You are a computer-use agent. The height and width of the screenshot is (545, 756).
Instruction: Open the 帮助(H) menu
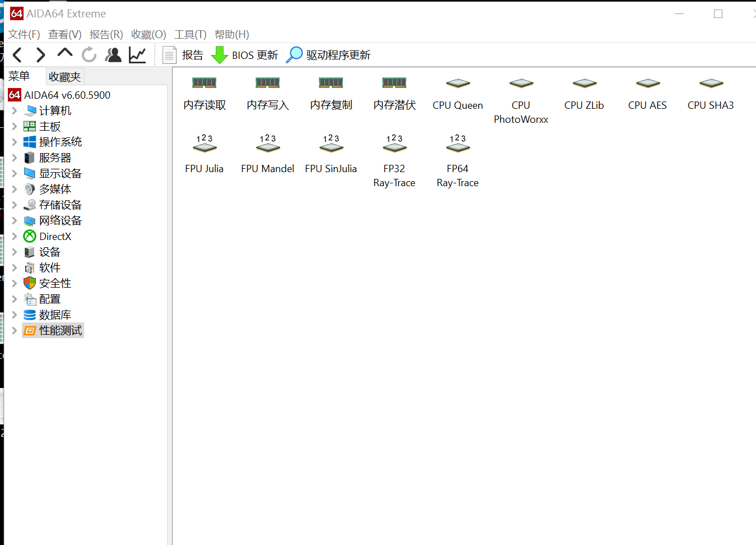[232, 35]
